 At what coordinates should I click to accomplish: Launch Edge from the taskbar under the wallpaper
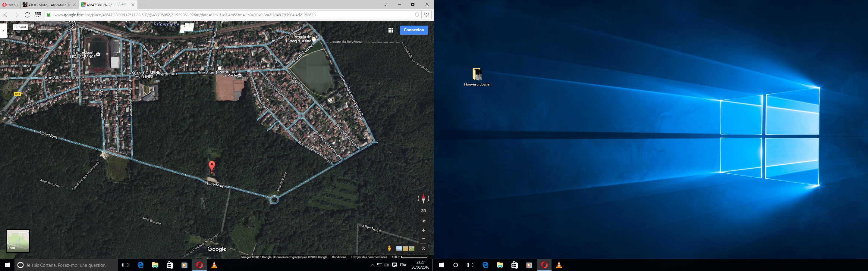tap(485, 265)
